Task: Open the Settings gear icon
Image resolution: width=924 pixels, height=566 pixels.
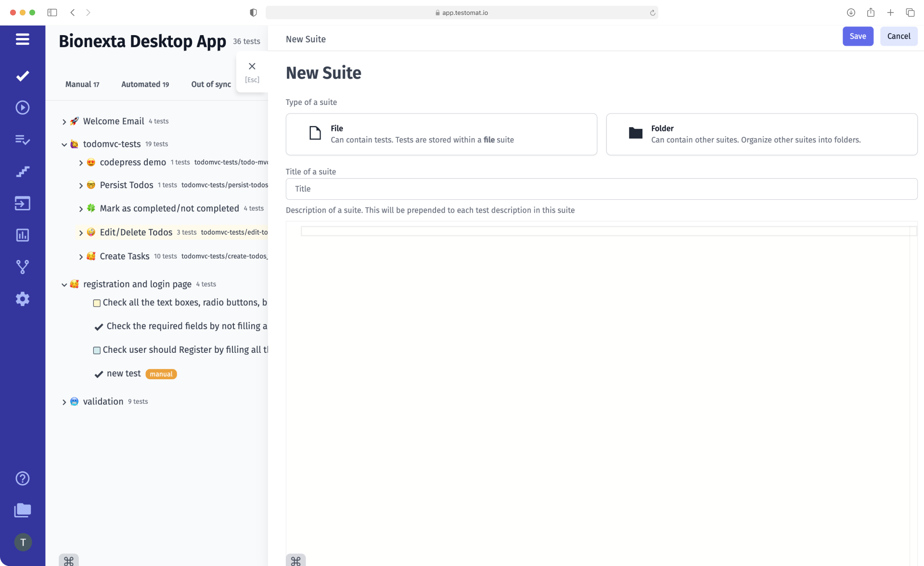Action: pos(22,299)
